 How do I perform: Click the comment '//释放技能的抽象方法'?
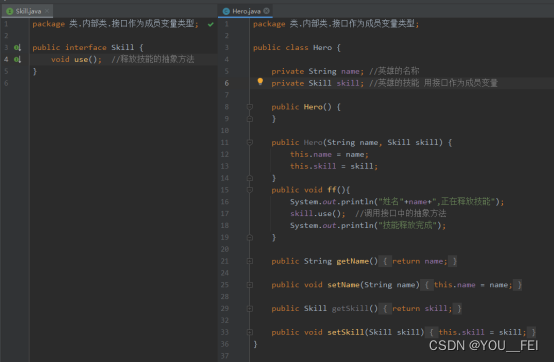click(x=153, y=59)
